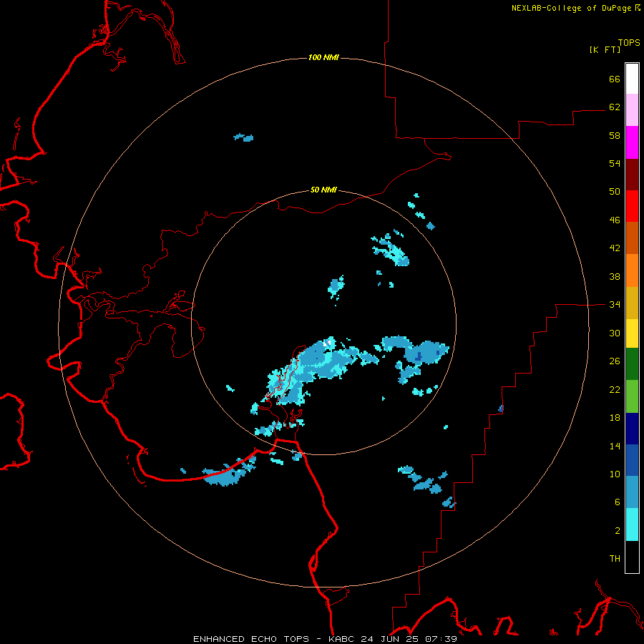Image resolution: width=644 pixels, height=644 pixels.
Task: Click the 07:39 timestamp
Action: pos(441,639)
